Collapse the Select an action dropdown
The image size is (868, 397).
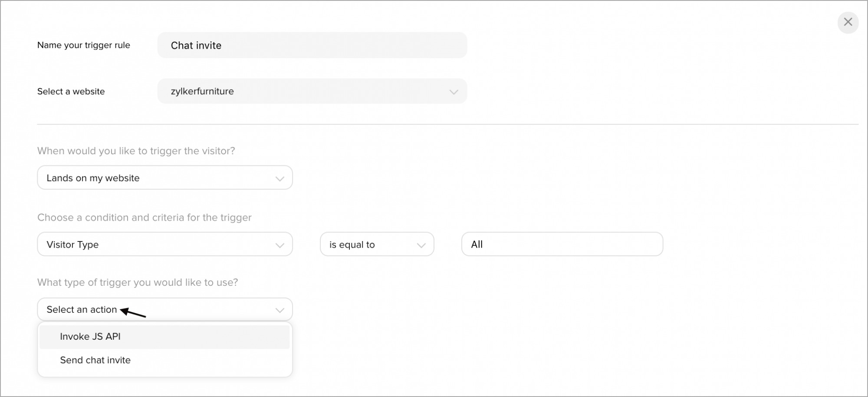[x=164, y=309]
